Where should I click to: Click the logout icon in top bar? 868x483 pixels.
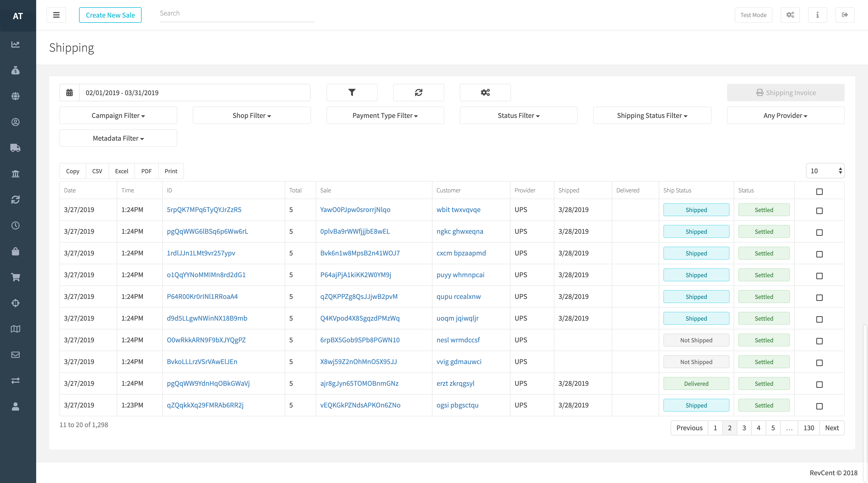click(844, 15)
